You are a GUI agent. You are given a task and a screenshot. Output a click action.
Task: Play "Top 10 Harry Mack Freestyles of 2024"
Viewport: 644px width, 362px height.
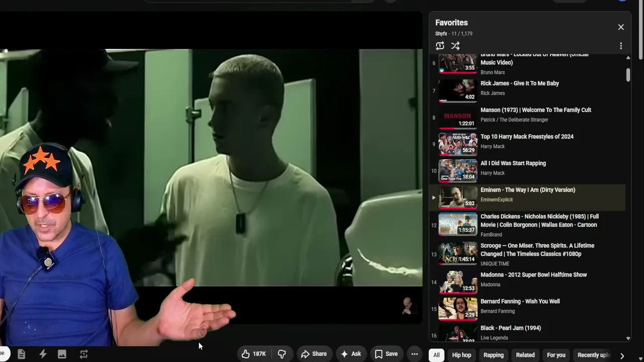pos(527,137)
